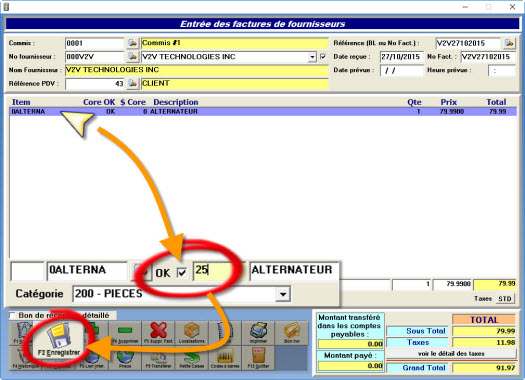
Task: Click the F5 Suppr. Fact. red X
Action: (x=158, y=333)
